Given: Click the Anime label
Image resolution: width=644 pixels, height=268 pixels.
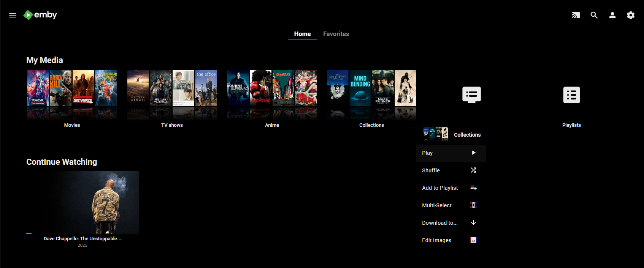Looking at the screenshot, I should click(272, 125).
